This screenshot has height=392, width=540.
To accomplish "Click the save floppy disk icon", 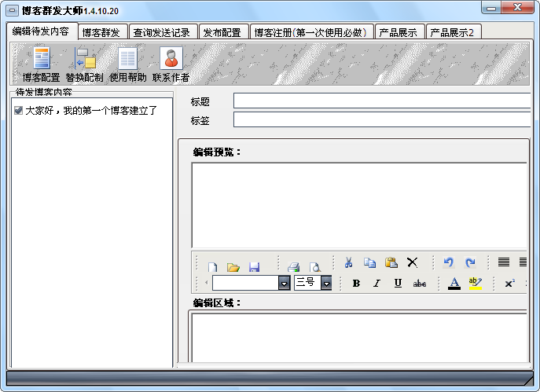I will pos(254,267).
